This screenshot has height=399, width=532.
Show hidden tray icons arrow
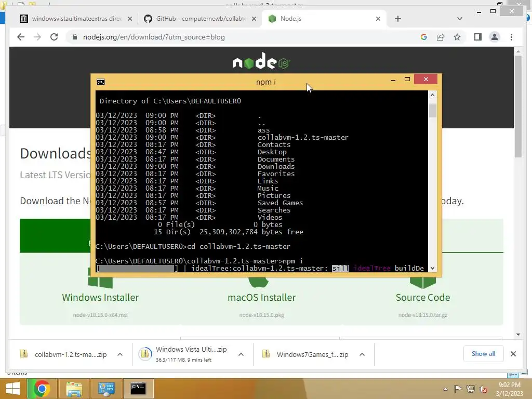tap(445, 389)
